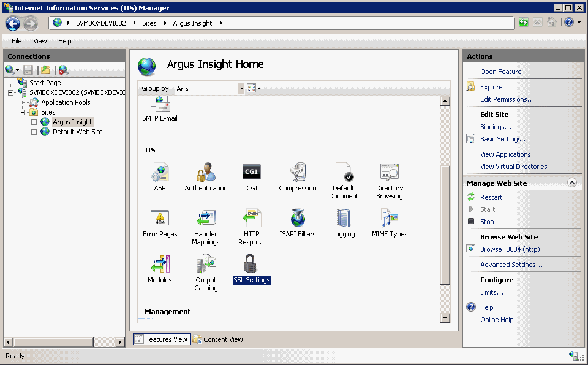This screenshot has width=588, height=365.
Task: Collapse the SVMBOXDEVI002 server node
Action: tap(10, 92)
